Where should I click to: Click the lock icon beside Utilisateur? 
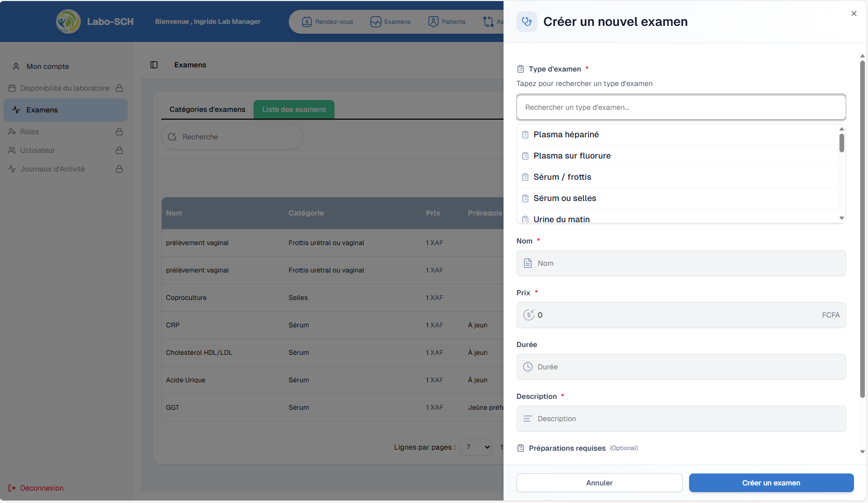119,150
